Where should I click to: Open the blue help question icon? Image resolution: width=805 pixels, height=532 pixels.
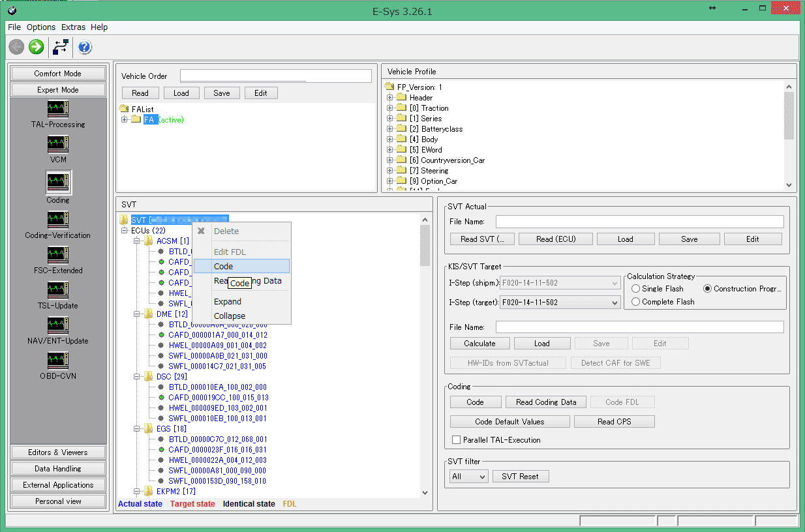click(85, 47)
